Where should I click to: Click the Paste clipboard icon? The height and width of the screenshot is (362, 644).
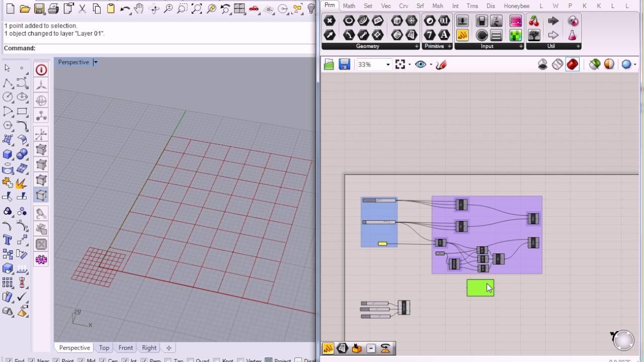tap(111, 9)
